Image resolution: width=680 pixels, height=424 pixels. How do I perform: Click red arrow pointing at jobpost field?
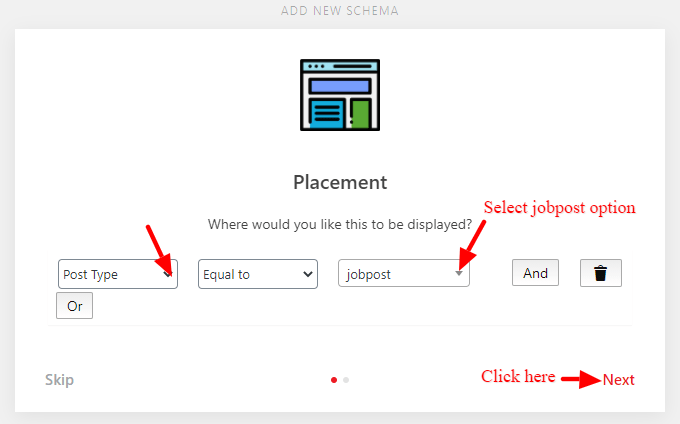point(471,245)
